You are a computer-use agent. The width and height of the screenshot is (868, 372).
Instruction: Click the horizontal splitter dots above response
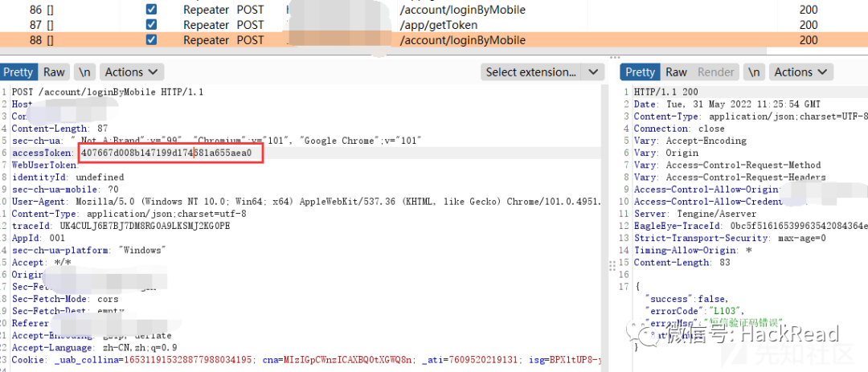tap(615, 57)
